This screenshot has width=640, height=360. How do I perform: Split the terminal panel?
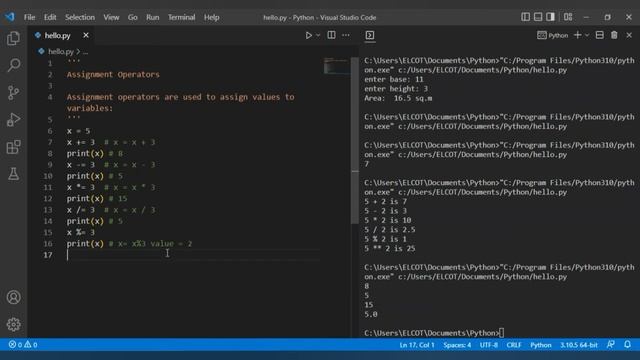(x=600, y=35)
